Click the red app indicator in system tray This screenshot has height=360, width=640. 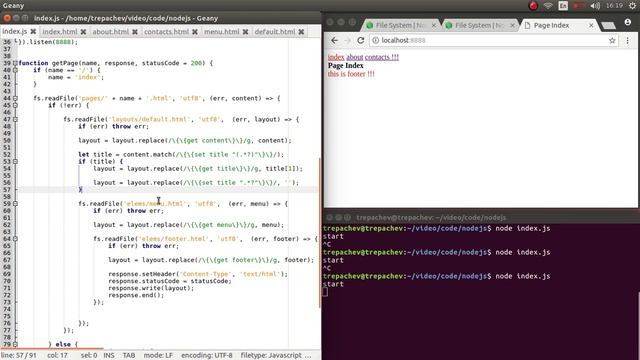(533, 6)
